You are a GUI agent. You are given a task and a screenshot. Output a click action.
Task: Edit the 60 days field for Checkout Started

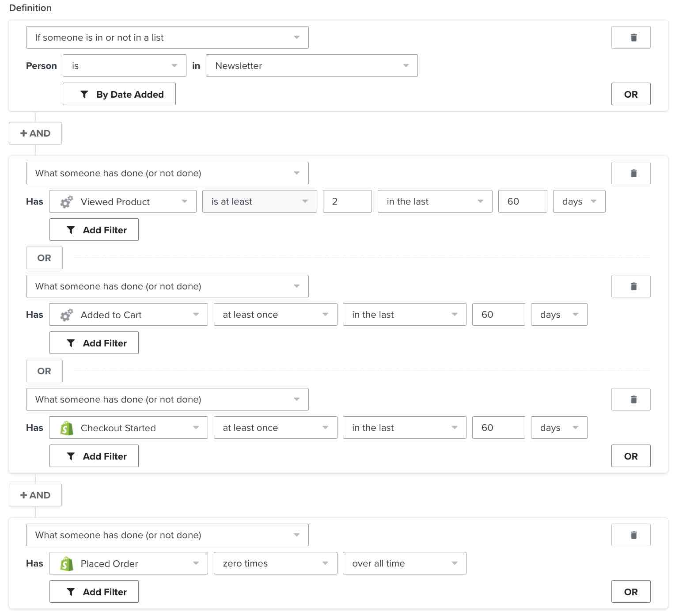(498, 428)
